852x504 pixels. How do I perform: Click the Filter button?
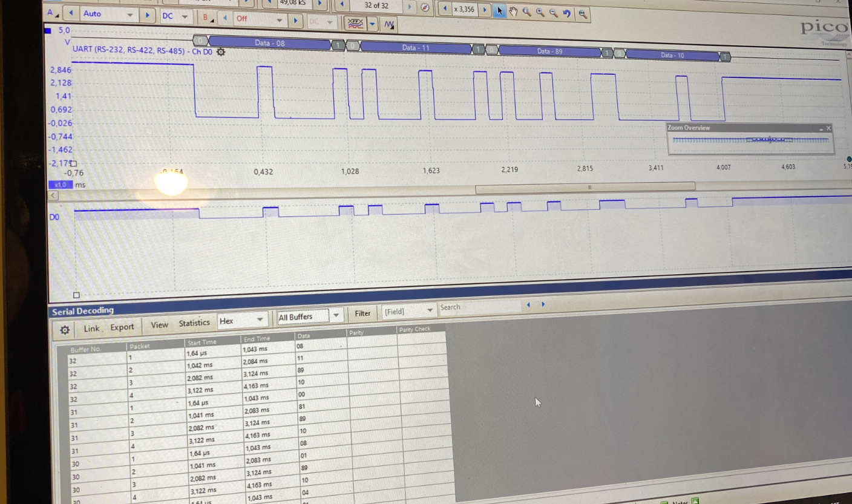pyautogui.click(x=362, y=313)
